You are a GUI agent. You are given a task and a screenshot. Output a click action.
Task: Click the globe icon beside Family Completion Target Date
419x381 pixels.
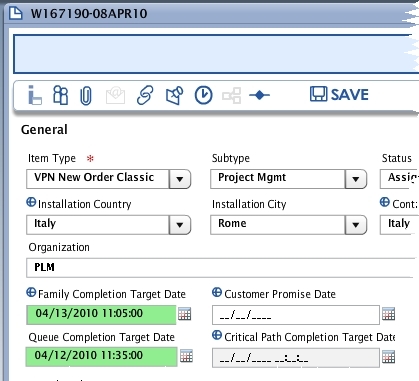click(x=31, y=292)
